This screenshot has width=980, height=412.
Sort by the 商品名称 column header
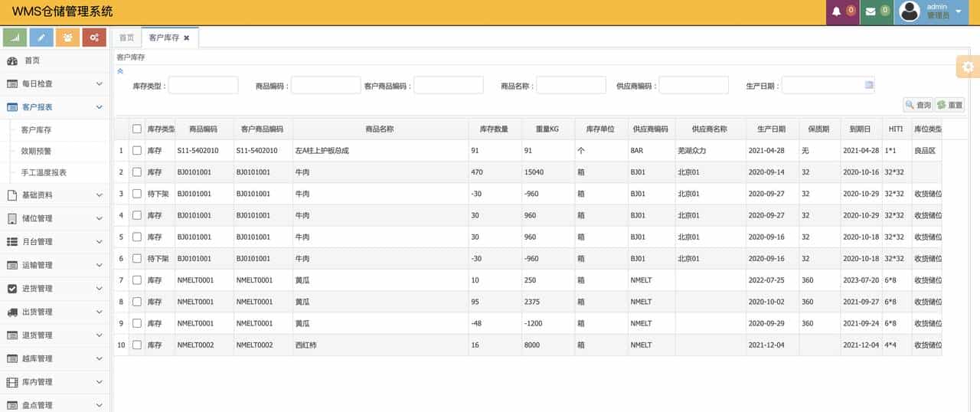381,129
